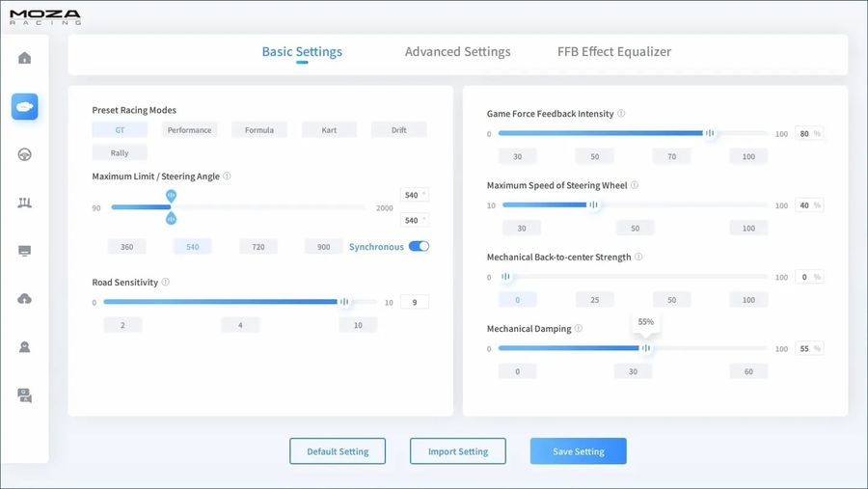868x489 pixels.
Task: Click upper 540 steering angle input field
Action: pyautogui.click(x=414, y=195)
